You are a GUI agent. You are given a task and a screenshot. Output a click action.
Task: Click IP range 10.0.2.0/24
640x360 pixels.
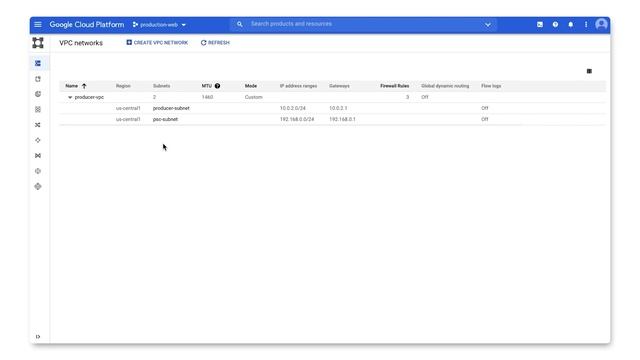click(293, 108)
